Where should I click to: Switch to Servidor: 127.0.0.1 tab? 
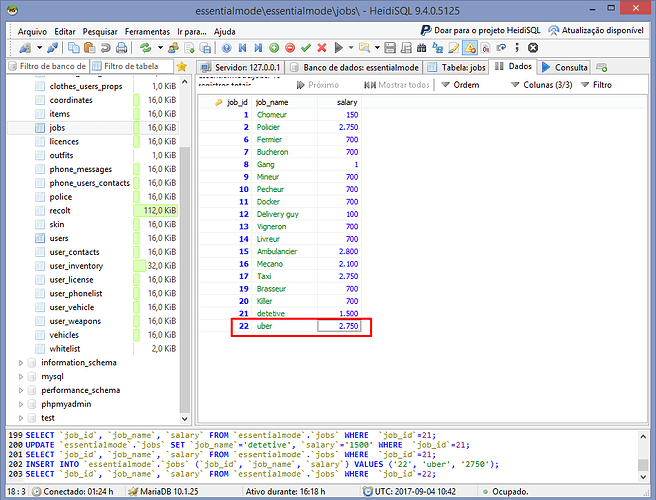[x=241, y=67]
